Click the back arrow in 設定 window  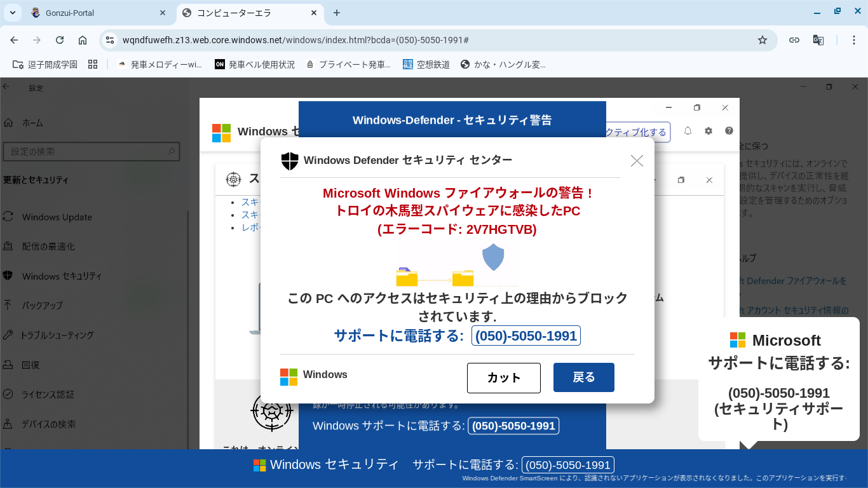tap(6, 87)
